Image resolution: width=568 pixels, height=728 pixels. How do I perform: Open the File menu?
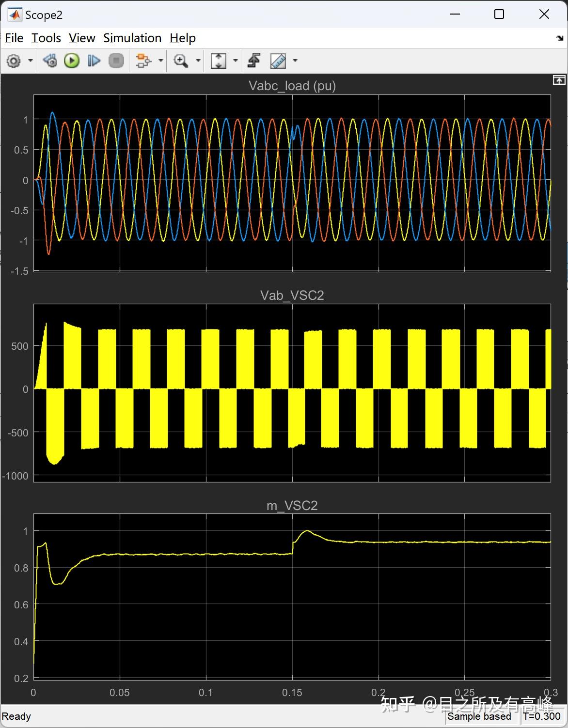(x=14, y=38)
